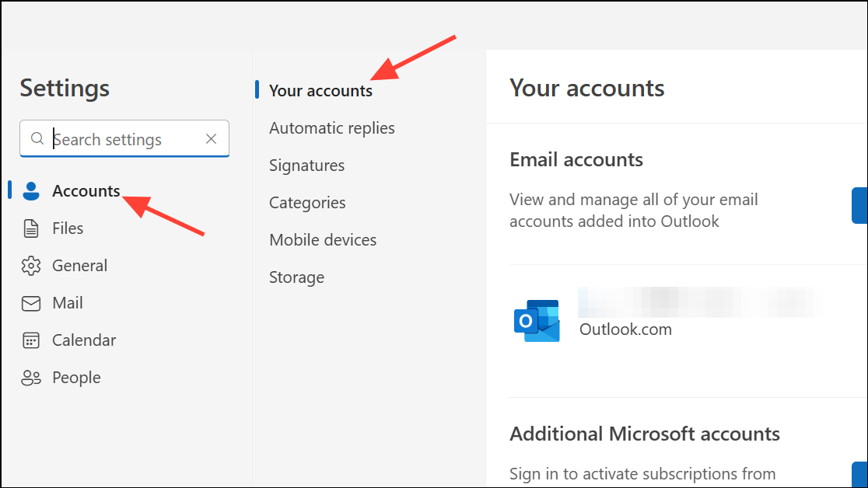Open the Your accounts section
Viewport: 868px width, 488px height.
(320, 90)
